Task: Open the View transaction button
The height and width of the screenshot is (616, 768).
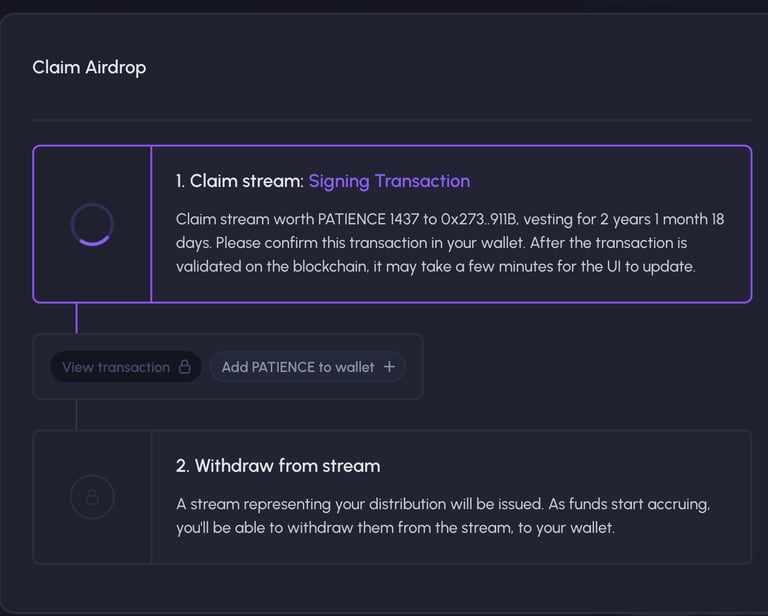Action: click(126, 367)
